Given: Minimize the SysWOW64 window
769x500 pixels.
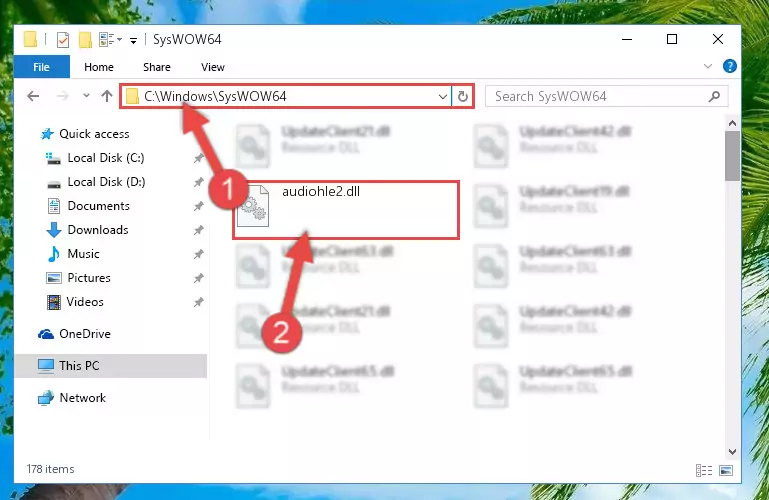Looking at the screenshot, I should click(627, 39).
